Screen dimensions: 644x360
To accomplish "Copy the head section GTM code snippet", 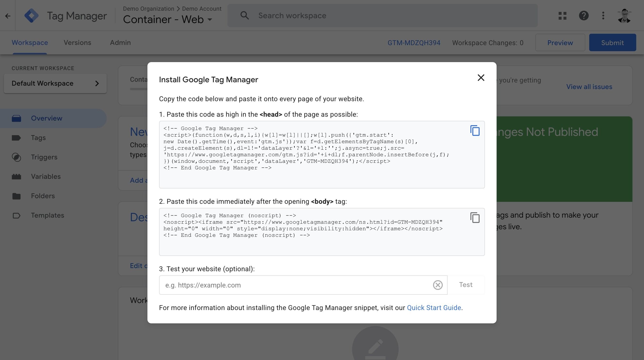I will [475, 130].
